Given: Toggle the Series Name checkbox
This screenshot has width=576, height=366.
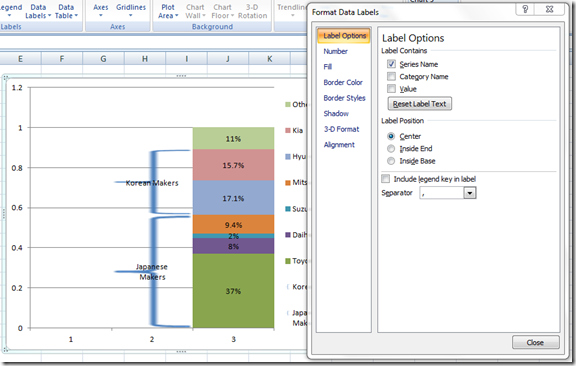Looking at the screenshot, I should coord(391,64).
